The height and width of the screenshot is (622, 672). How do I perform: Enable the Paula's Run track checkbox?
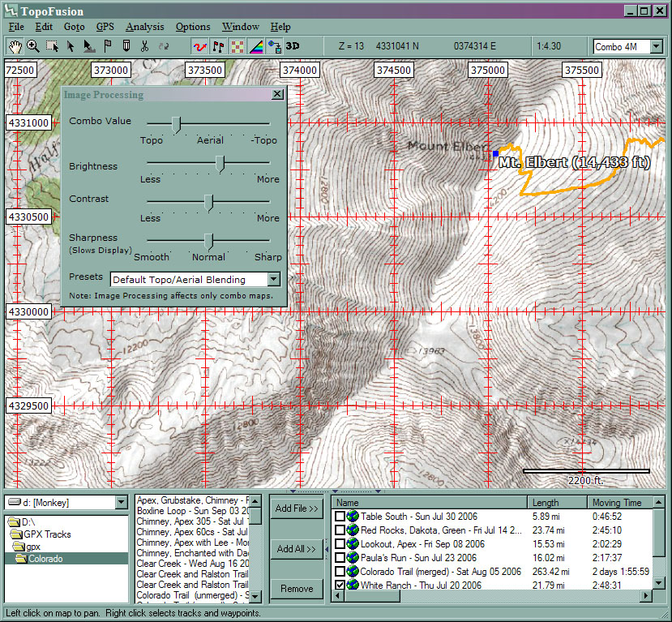341,557
